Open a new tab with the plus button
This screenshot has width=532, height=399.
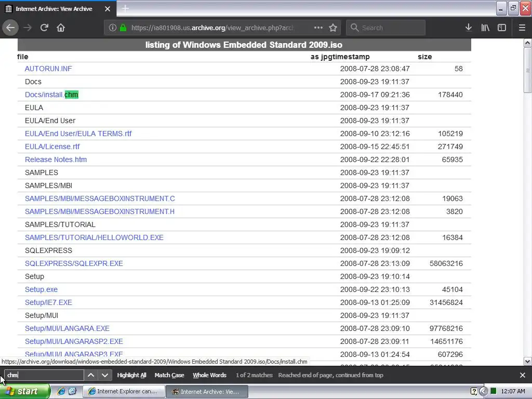[x=125, y=8]
